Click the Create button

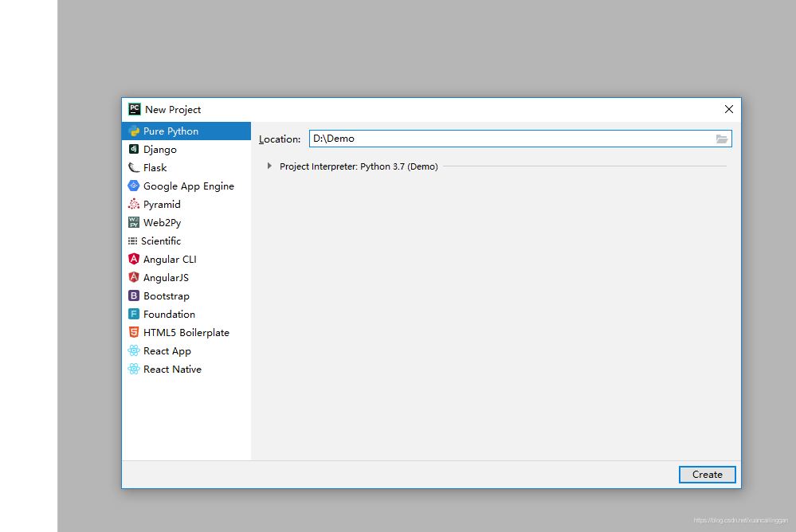click(708, 474)
